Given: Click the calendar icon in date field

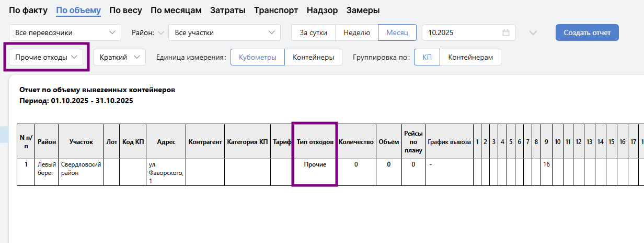Looking at the screenshot, I should [505, 32].
